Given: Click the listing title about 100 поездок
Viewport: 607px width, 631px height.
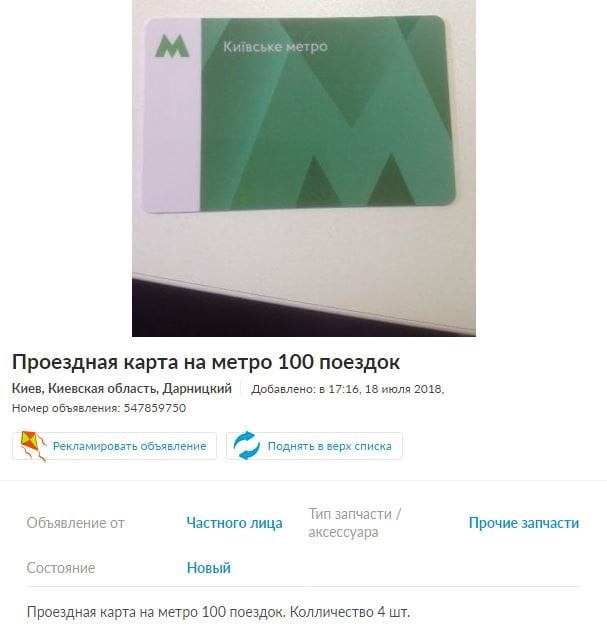Looking at the screenshot, I should point(206,362).
